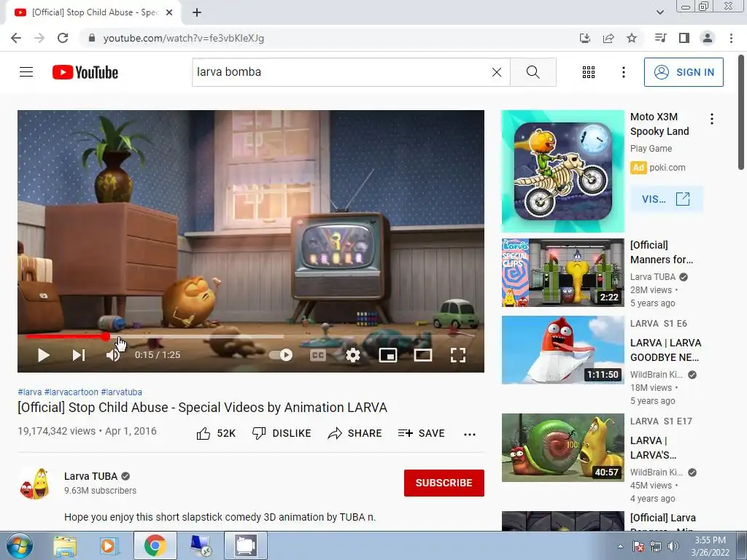Open the YouTube apps grid
Screen dimensions: 747x560
pyautogui.click(x=589, y=72)
